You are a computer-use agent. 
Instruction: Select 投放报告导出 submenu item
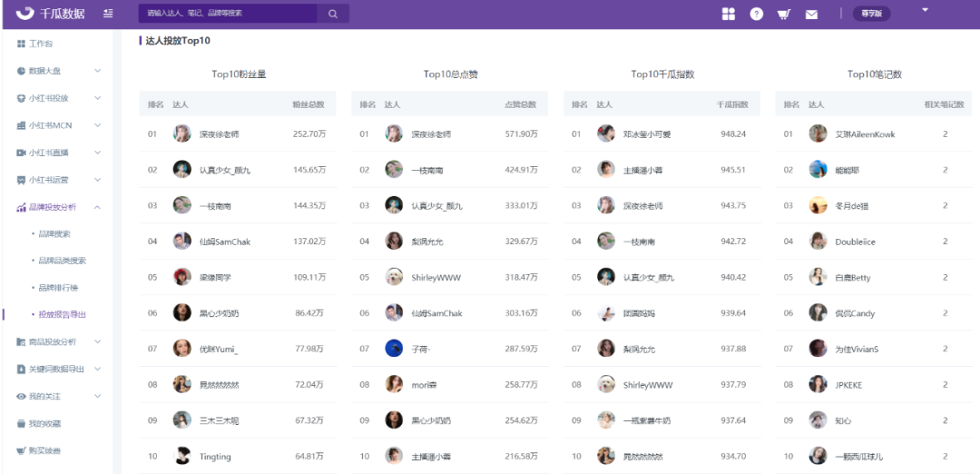[62, 314]
